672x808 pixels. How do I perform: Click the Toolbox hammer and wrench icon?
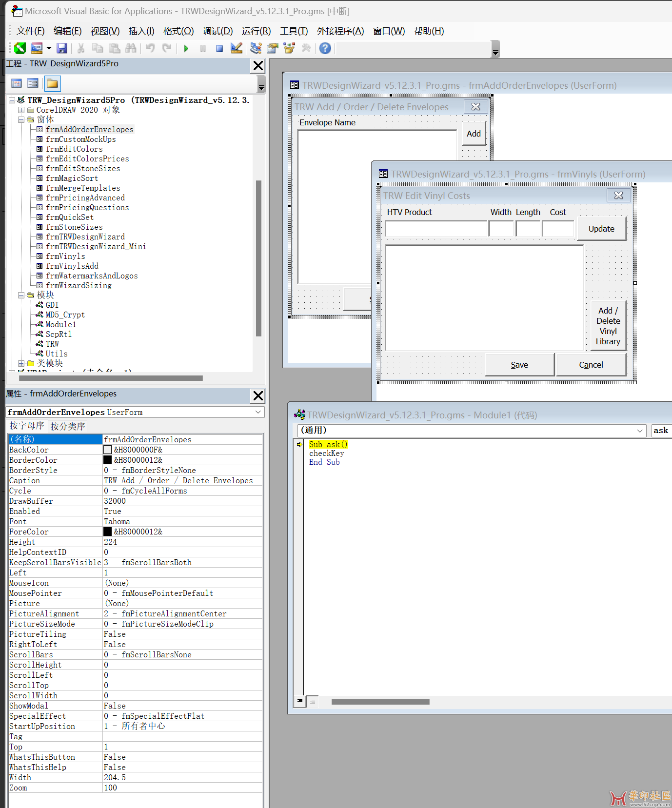(x=306, y=48)
